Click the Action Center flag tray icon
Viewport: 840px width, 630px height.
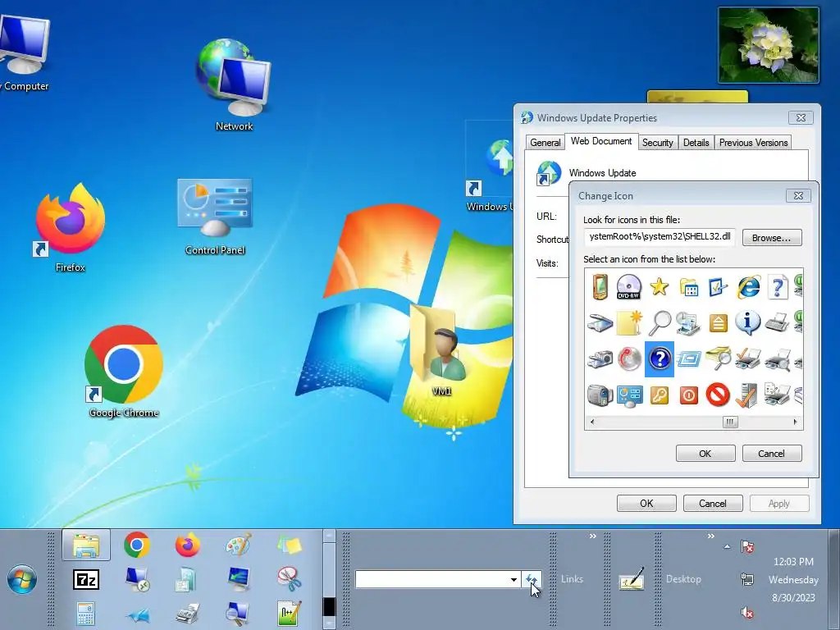pos(747,546)
